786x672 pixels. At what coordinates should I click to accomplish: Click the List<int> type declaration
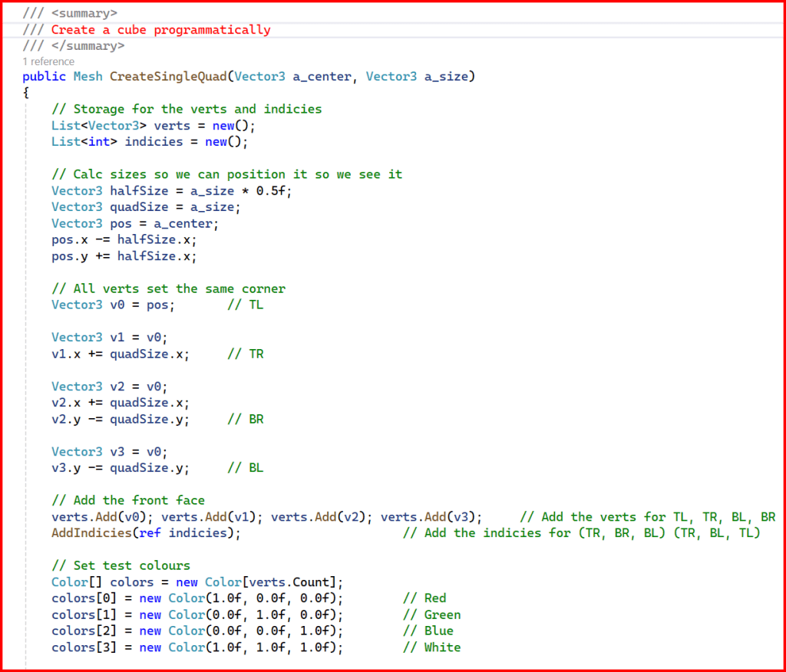84,142
